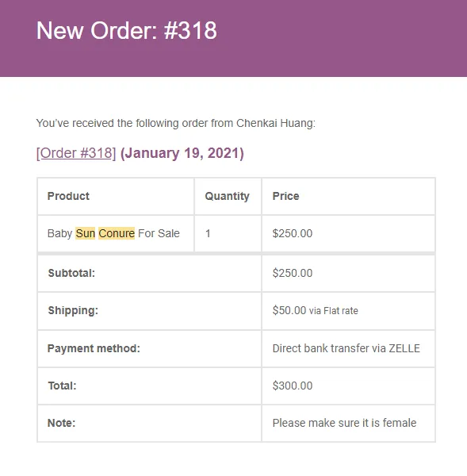467x476 pixels.
Task: Click the Shipping label
Action: 73,311
